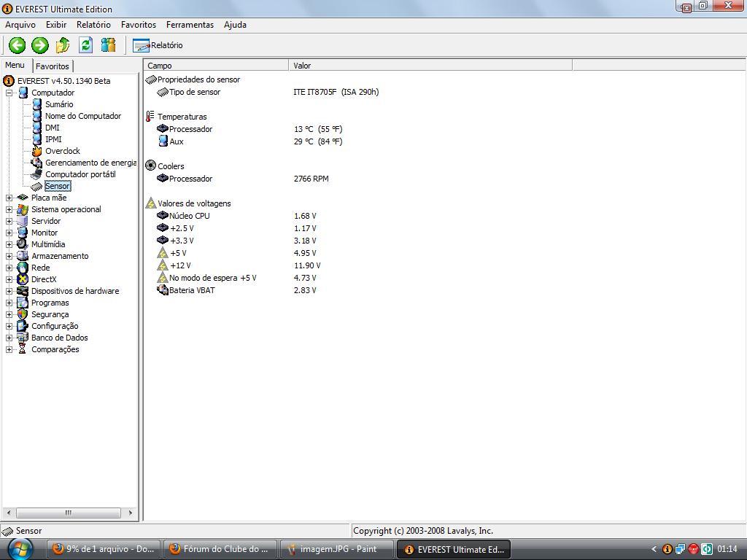The height and width of the screenshot is (560, 747).
Task: Expand the Monitor tree node
Action: [x=9, y=233]
